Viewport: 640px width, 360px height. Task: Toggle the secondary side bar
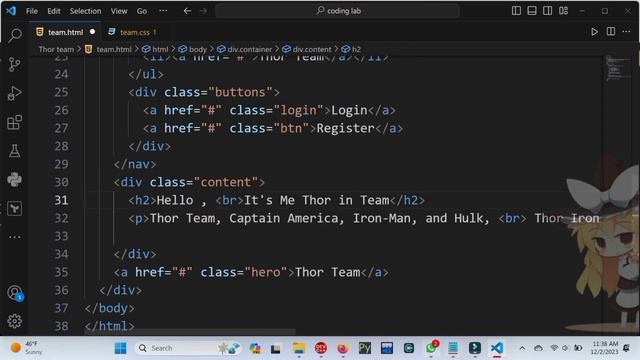547,11
